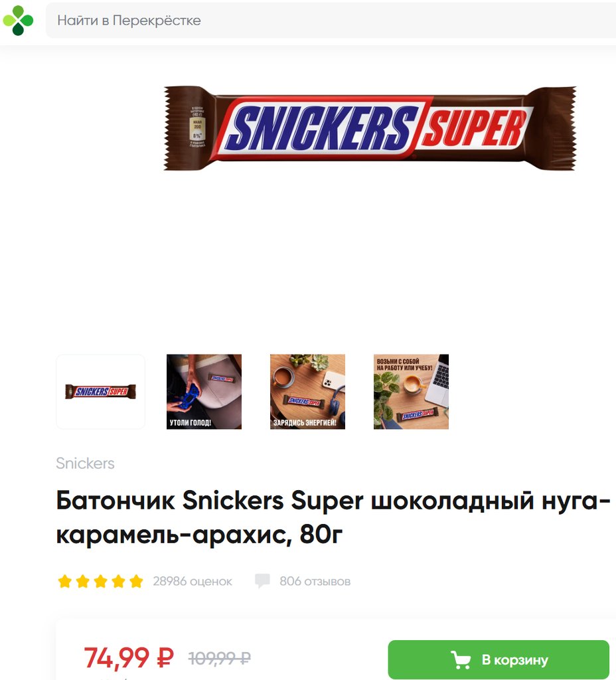Click the red 74,99 ₽ price

pyautogui.click(x=129, y=658)
